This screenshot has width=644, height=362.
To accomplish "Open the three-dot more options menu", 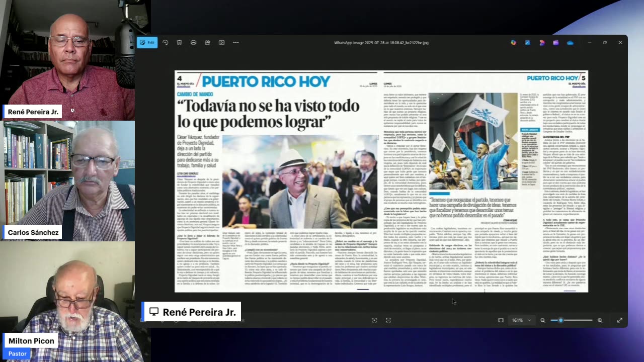I will (x=235, y=43).
